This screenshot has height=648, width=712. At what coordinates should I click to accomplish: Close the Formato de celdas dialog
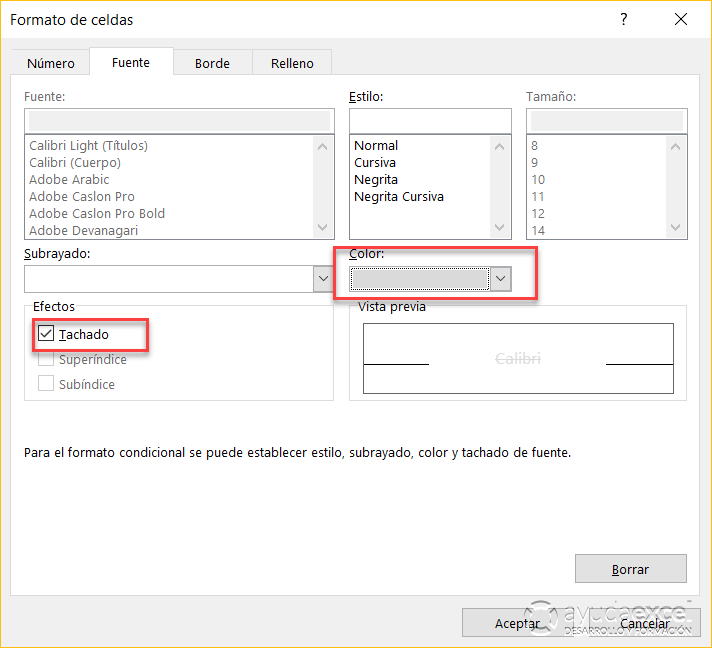[x=681, y=20]
